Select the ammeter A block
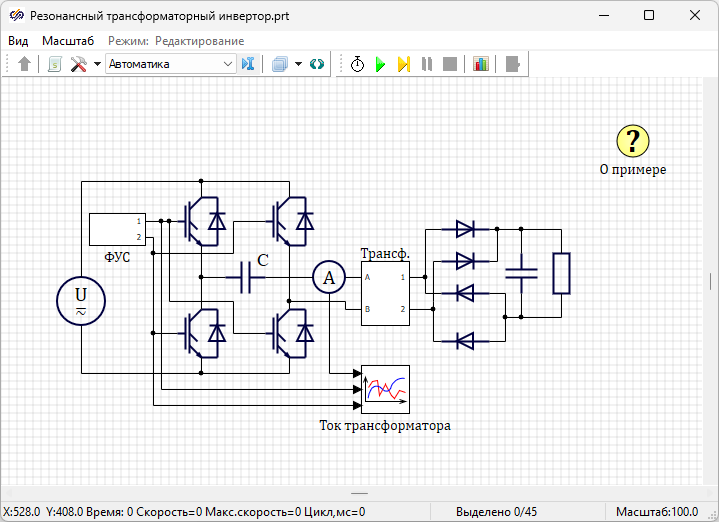Image resolution: width=719 pixels, height=522 pixels. [329, 277]
